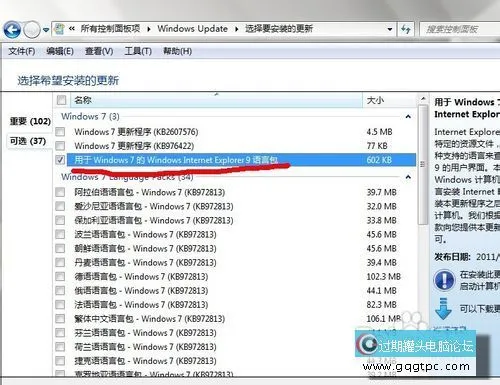The height and width of the screenshot is (385, 500).
Task: Expand the arrow after Windows Update breadcrumb
Action: click(x=237, y=29)
